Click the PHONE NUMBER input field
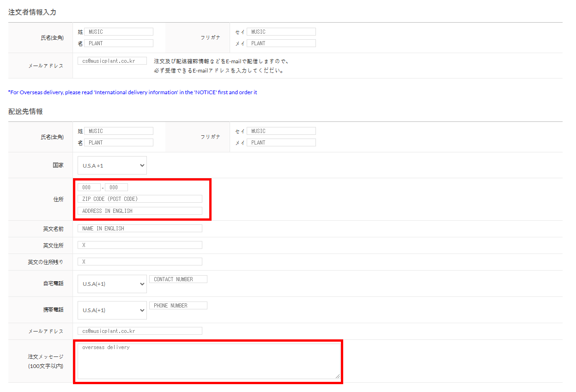The width and height of the screenshot is (576, 392). click(178, 306)
